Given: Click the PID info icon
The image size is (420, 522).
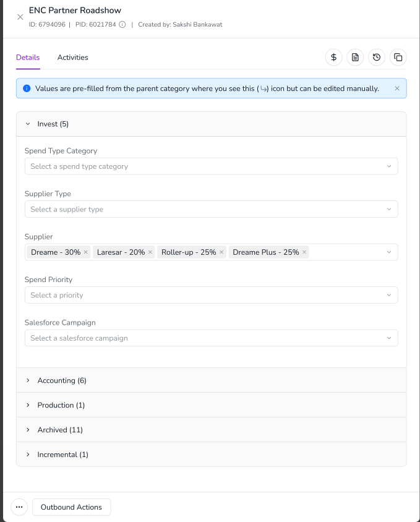Looking at the screenshot, I should (x=122, y=25).
